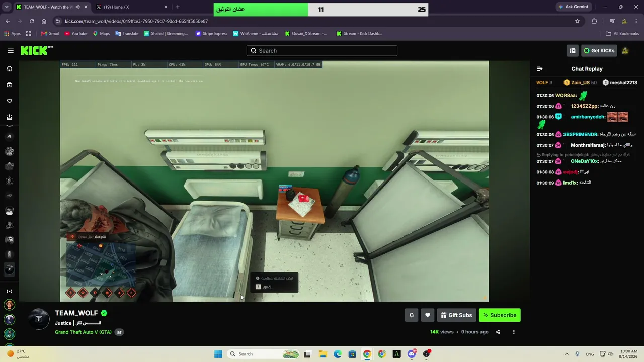This screenshot has height=362, width=644.
Task: Open the All Bookmarks folder
Action: pos(622,34)
